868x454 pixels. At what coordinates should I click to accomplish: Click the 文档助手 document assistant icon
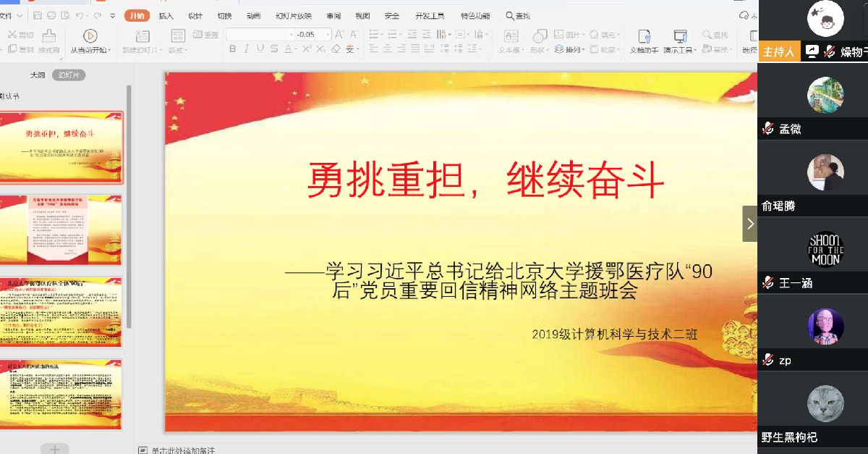644,36
